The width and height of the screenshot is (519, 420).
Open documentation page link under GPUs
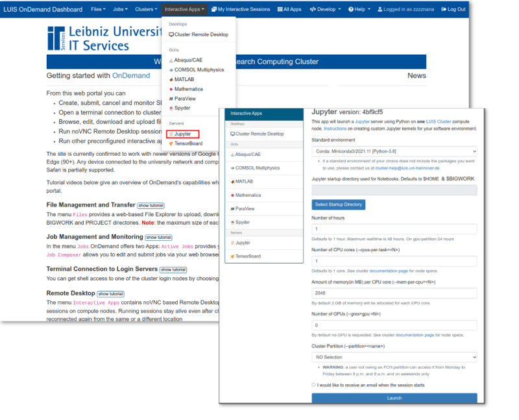pos(415,335)
